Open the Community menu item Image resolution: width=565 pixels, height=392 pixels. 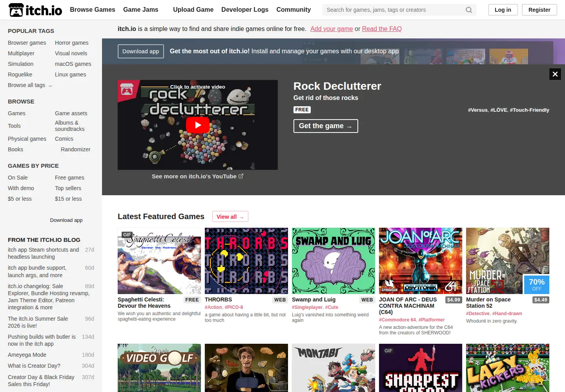point(293,10)
